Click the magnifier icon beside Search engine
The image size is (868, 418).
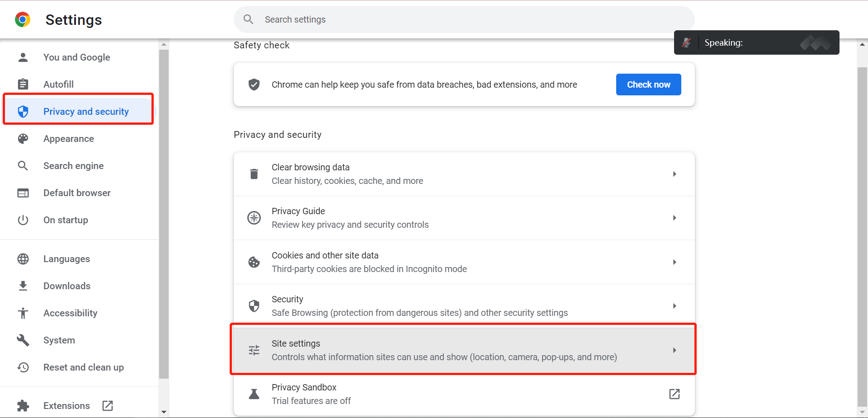pyautogui.click(x=23, y=166)
